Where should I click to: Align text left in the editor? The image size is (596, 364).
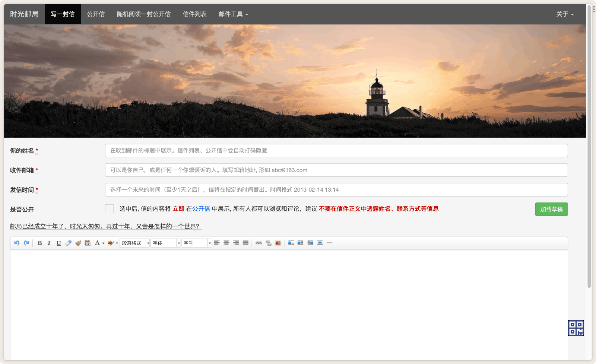click(216, 243)
